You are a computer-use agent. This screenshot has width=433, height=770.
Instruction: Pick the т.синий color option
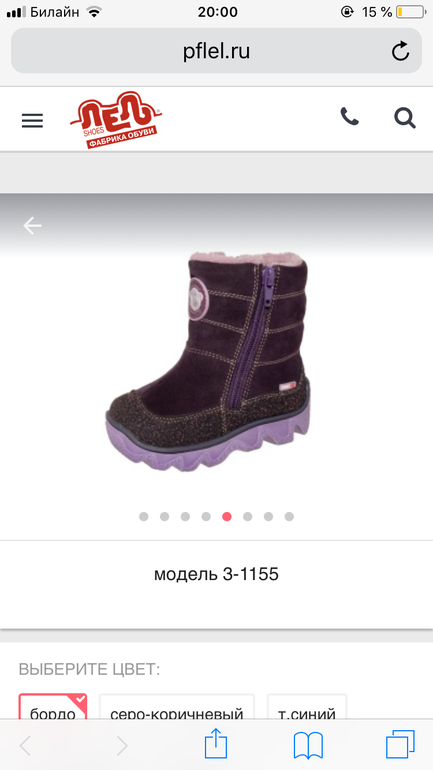(x=307, y=707)
